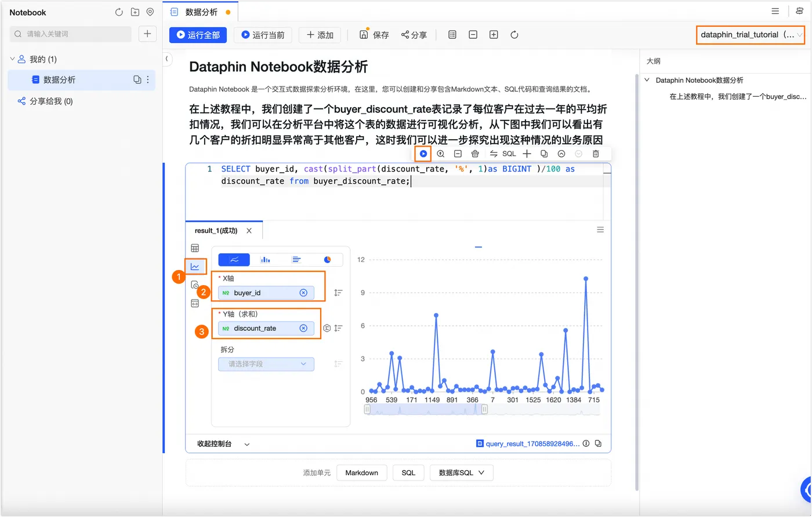Sort the Y axis field
This screenshot has height=517, width=812.
[x=338, y=328]
